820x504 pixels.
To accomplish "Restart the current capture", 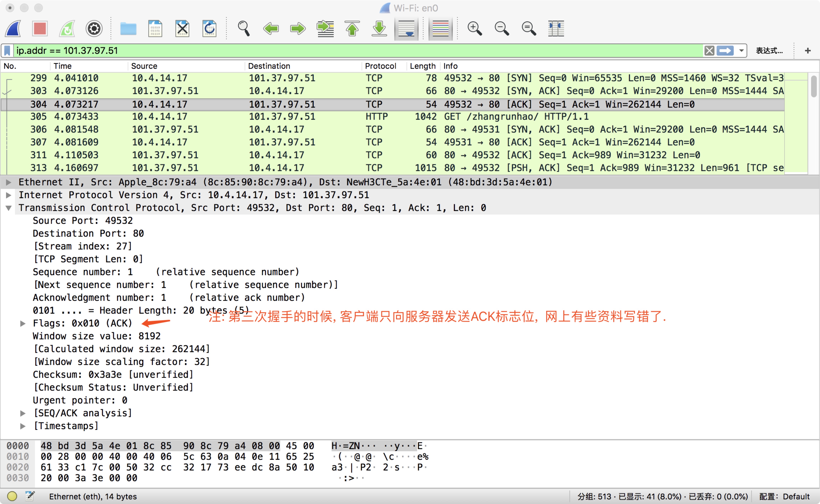I will tap(67, 29).
